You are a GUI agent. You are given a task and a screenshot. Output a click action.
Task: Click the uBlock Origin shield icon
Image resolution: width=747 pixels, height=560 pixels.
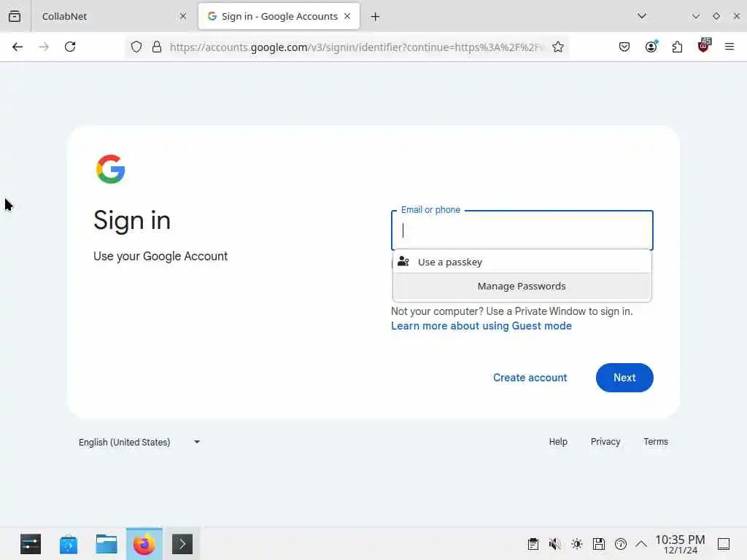(x=703, y=46)
